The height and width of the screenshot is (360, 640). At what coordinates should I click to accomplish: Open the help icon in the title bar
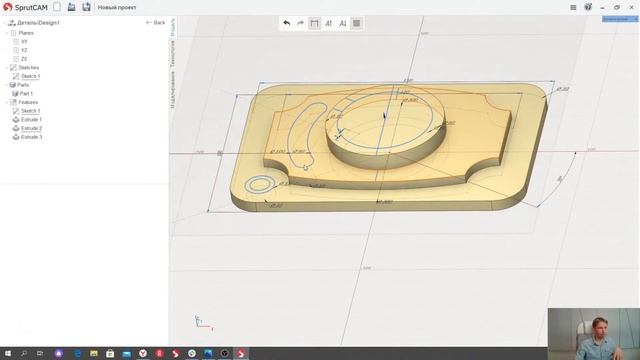pos(588,7)
